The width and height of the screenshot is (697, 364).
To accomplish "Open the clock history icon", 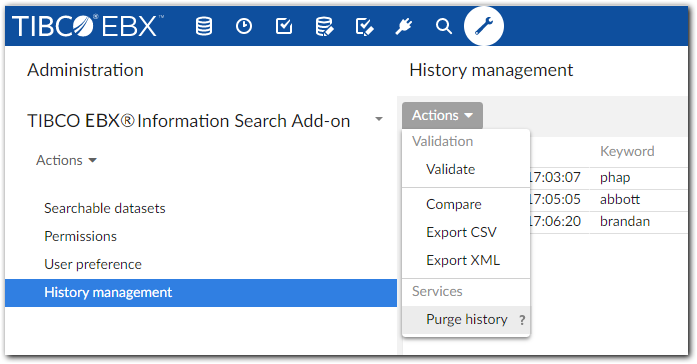I will click(x=244, y=26).
